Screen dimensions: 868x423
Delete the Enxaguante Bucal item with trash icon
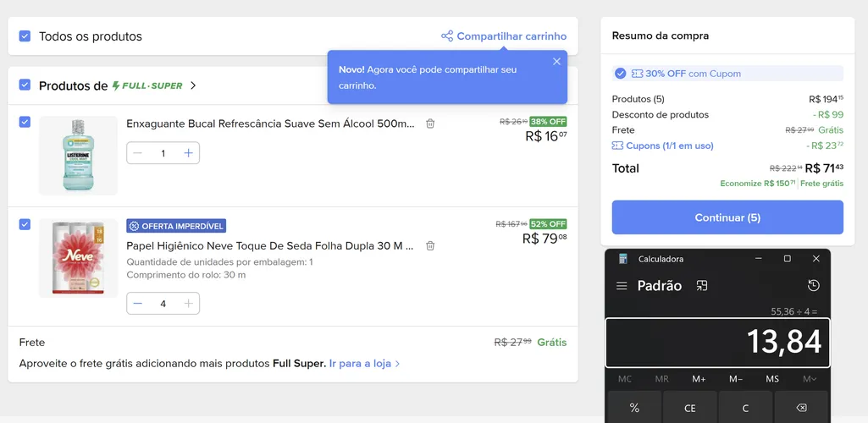coord(430,124)
